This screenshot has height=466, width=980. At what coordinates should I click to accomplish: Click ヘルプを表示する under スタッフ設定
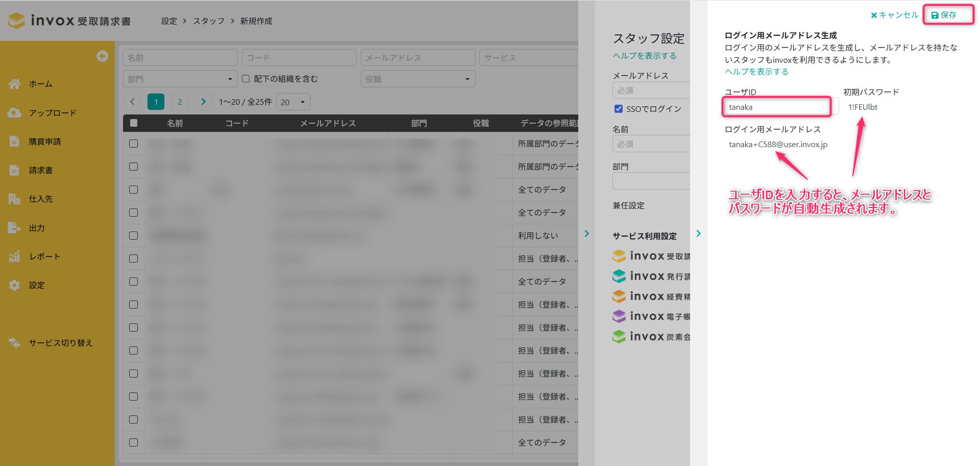tap(645, 56)
